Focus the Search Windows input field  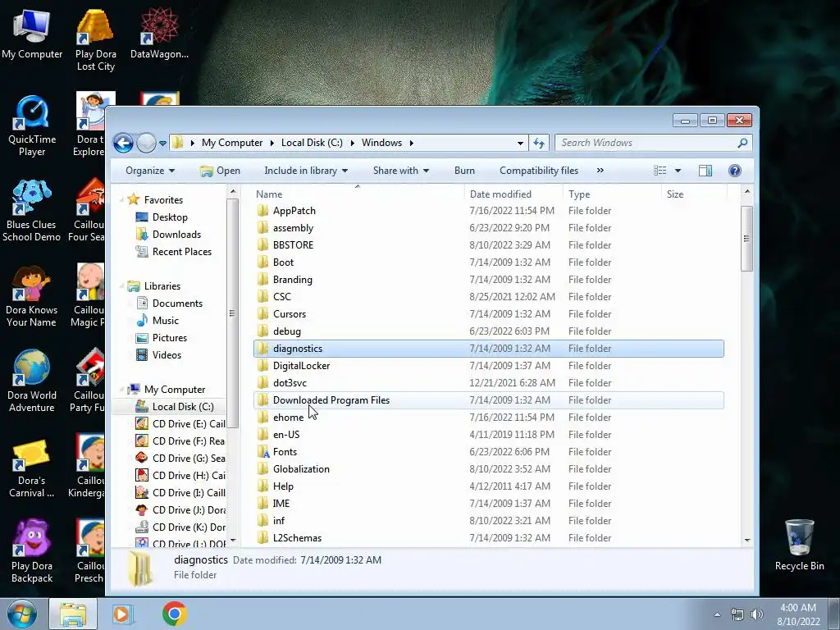click(646, 143)
